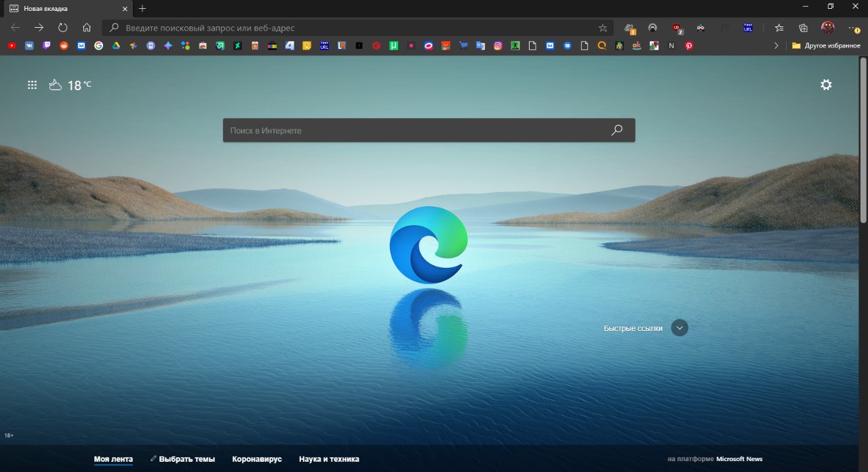Viewport: 868px width, 472px height.
Task: Open the Odnoklassniki ok bookmark
Action: click(x=636, y=45)
